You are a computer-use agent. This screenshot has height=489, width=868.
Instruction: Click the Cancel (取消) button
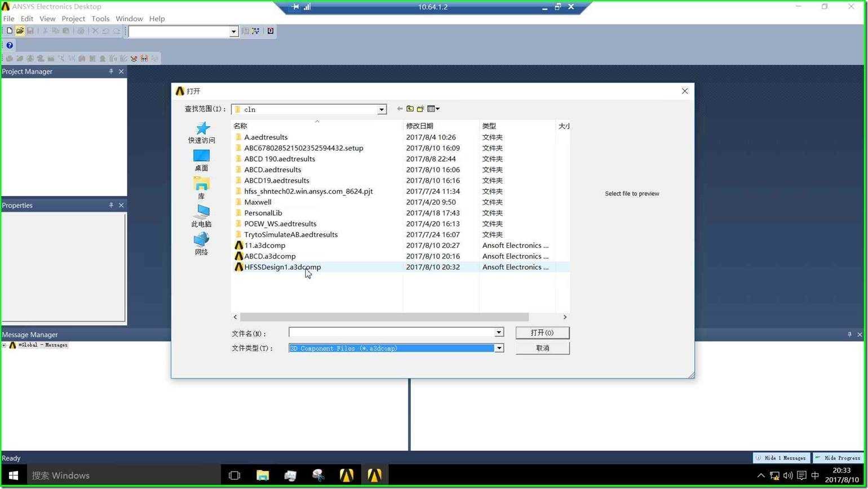coord(542,348)
